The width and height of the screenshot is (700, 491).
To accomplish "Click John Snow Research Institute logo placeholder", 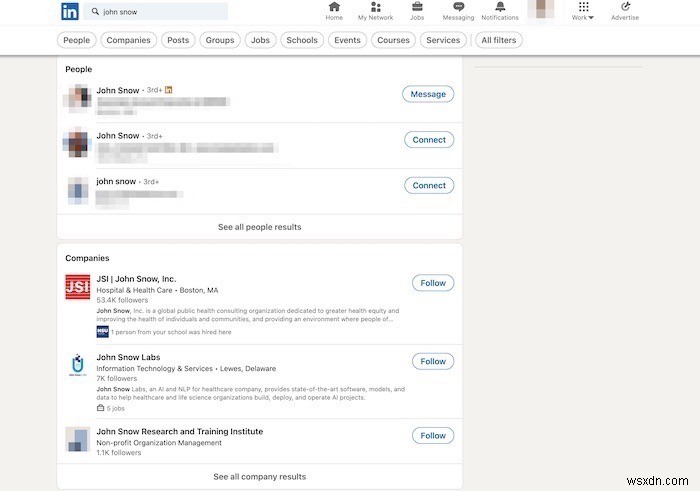I will [x=78, y=439].
